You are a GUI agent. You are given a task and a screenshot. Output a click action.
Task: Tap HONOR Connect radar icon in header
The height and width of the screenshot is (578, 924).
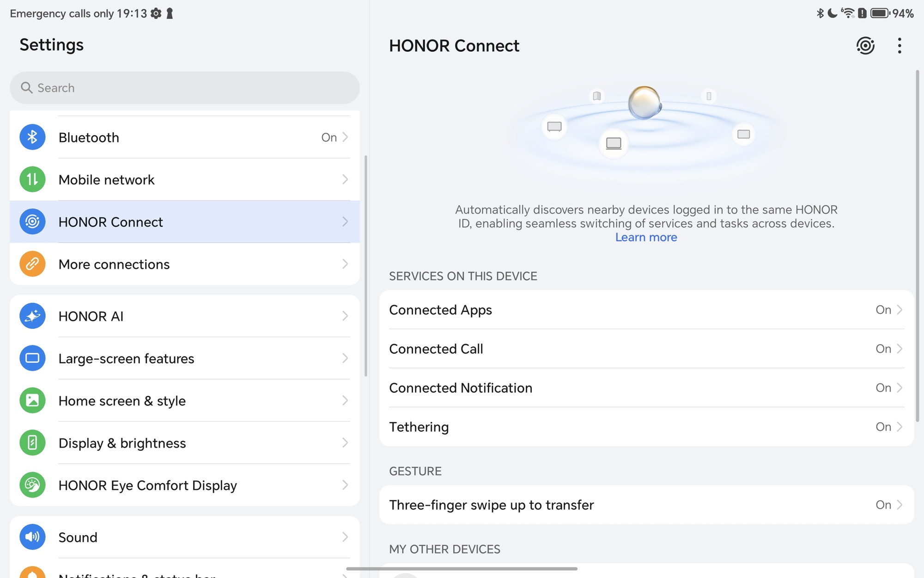(865, 45)
